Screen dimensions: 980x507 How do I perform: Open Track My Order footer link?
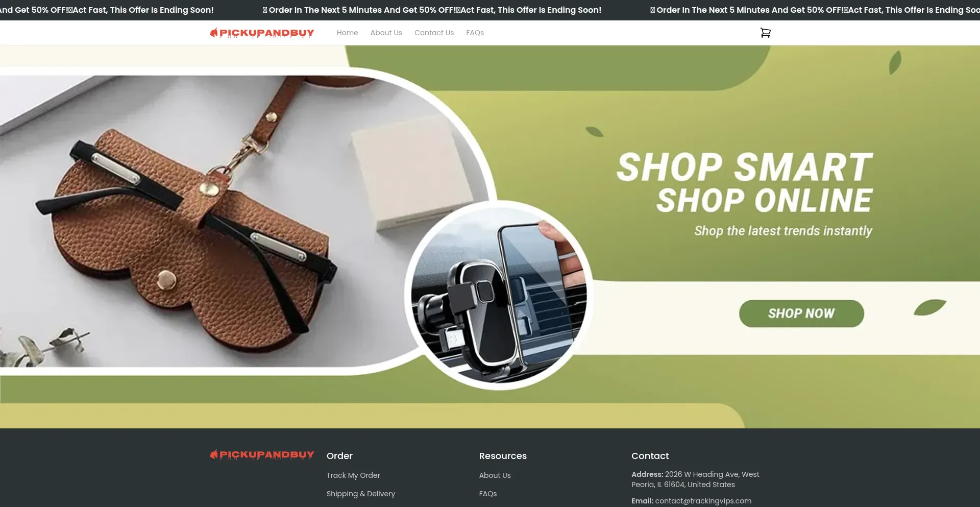coord(353,475)
